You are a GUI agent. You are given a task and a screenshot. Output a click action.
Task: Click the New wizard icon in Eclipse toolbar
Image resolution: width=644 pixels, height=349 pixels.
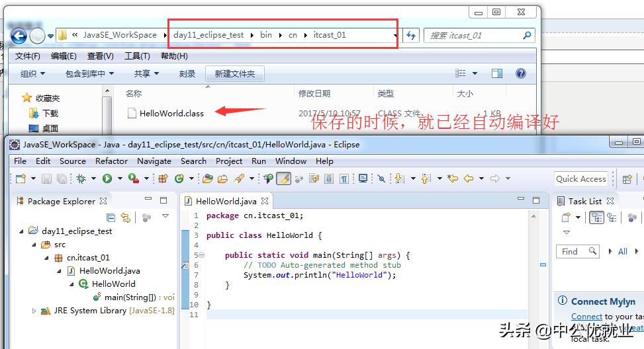pos(21,178)
